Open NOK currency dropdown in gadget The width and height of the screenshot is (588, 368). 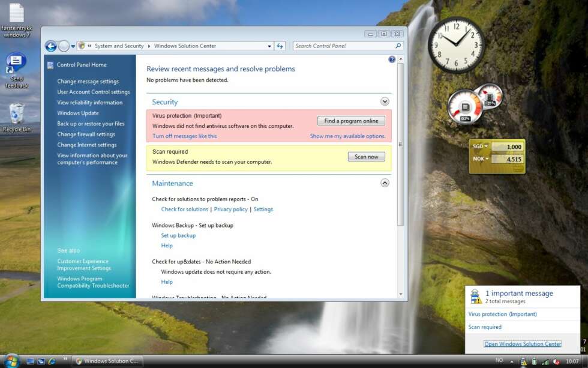[x=481, y=158]
